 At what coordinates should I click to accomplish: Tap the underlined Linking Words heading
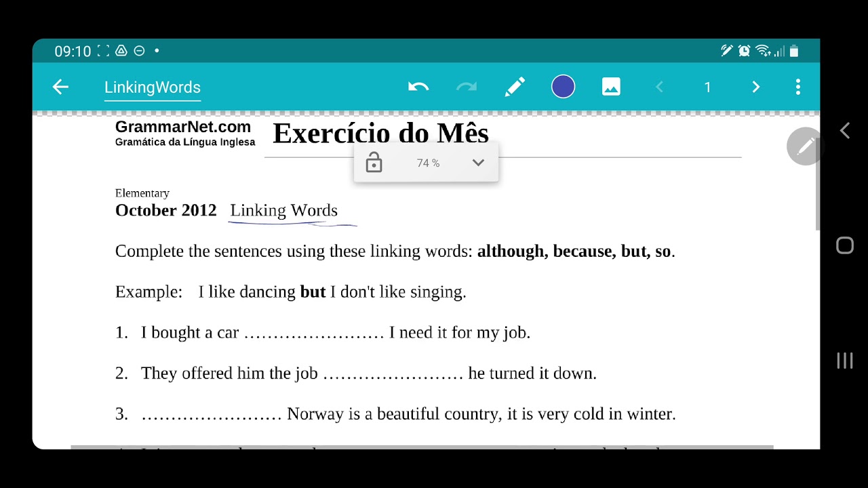coord(284,211)
